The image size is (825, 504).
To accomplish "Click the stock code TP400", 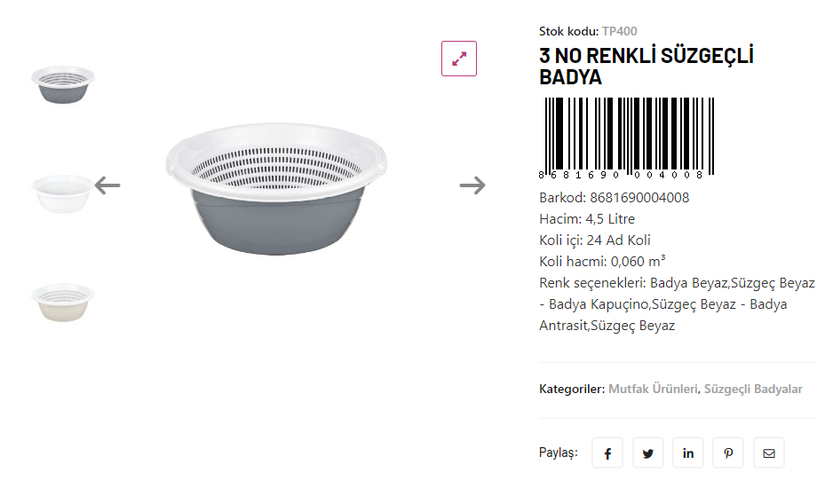I will click(x=619, y=32).
